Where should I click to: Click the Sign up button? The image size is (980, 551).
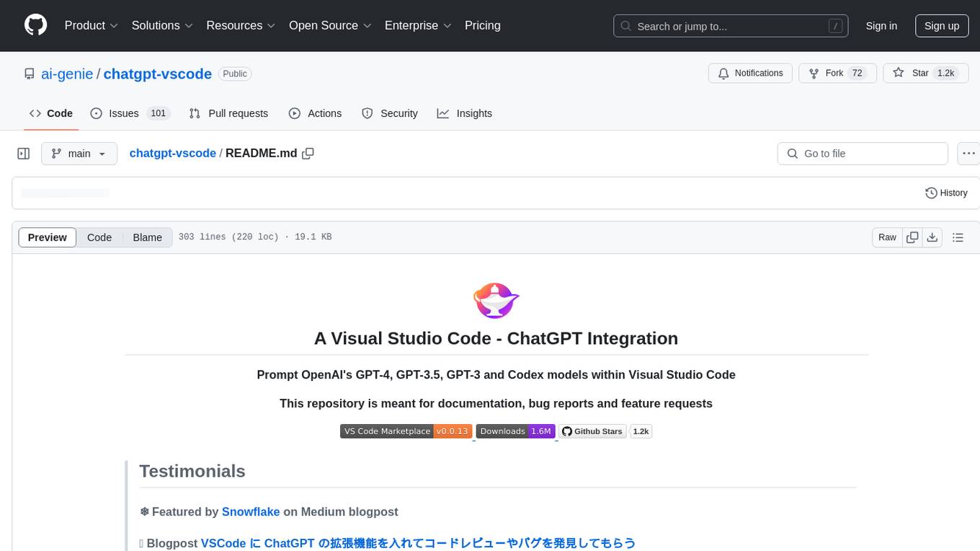pos(942,26)
